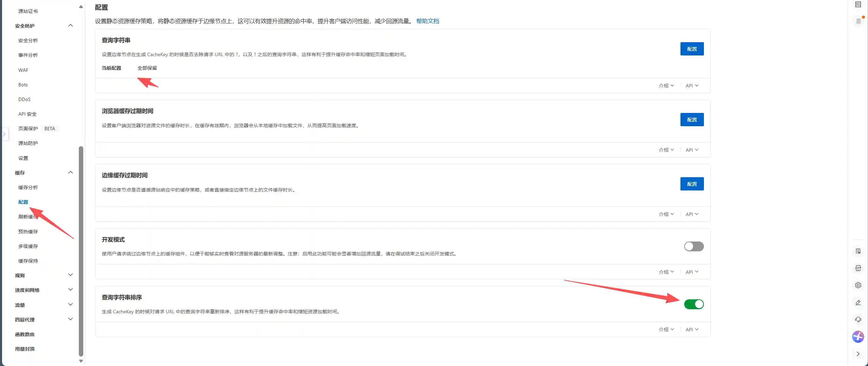
Task: Go to WAF sidebar item
Action: [x=23, y=70]
